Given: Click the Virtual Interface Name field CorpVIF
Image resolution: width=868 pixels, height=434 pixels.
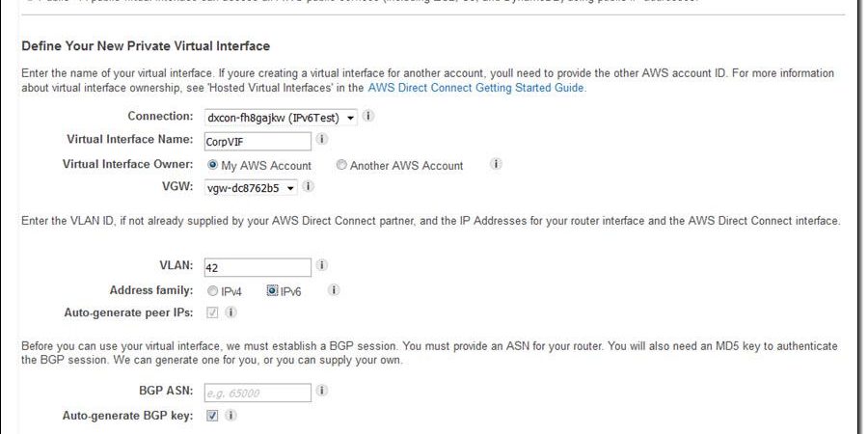Looking at the screenshot, I should pos(258,141).
